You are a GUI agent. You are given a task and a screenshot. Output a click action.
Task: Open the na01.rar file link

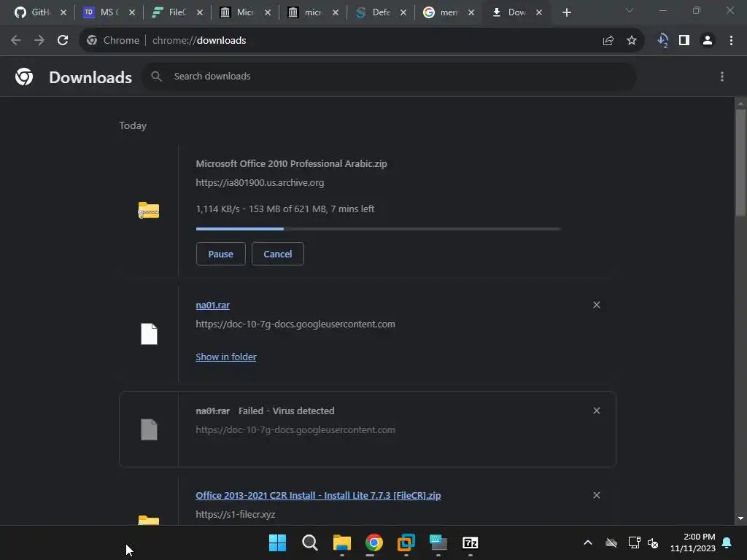pyautogui.click(x=212, y=306)
